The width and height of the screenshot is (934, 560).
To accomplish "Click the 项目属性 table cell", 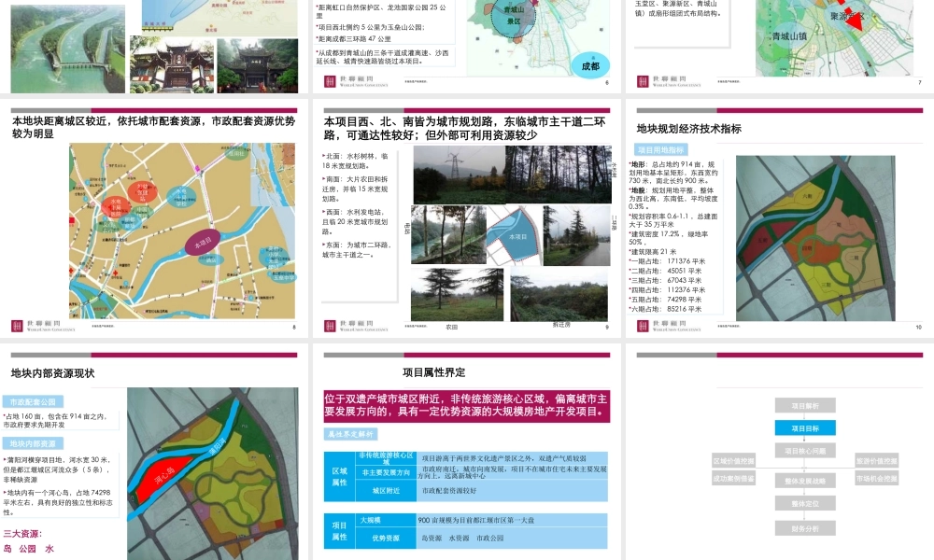I will (340, 531).
